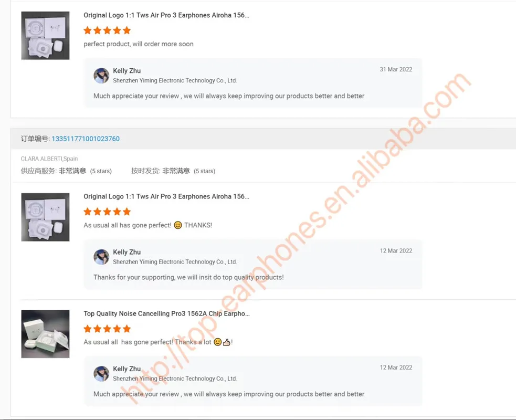
Task: Click Shenzhen Yiming company name in bottom reply
Action: [175, 379]
